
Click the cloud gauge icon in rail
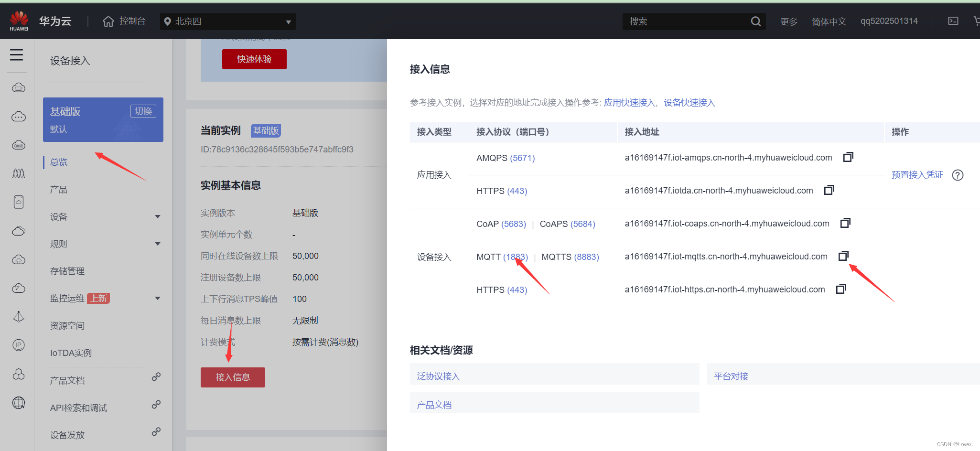coord(19,288)
